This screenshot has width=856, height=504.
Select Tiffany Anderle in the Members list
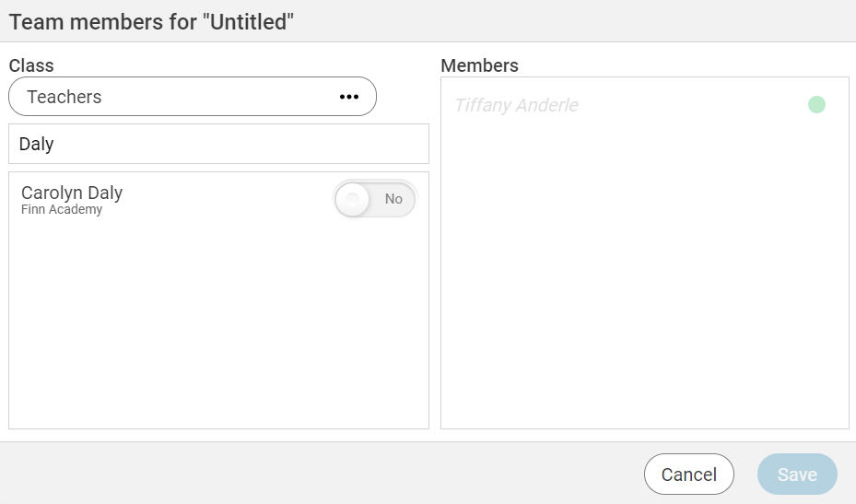pyautogui.click(x=645, y=105)
